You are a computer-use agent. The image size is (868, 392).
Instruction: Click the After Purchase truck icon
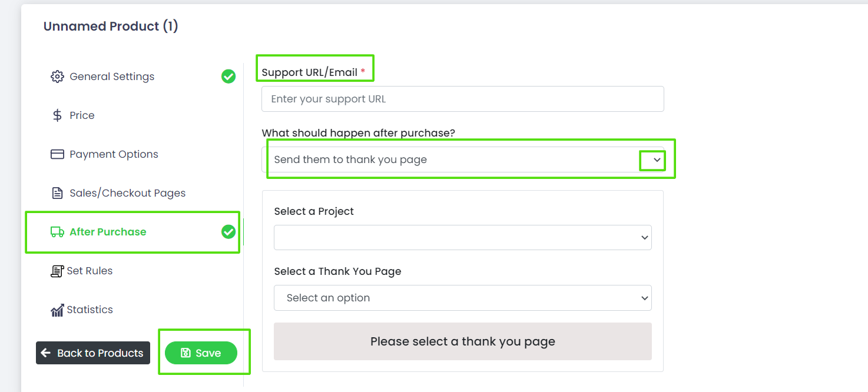tap(57, 232)
